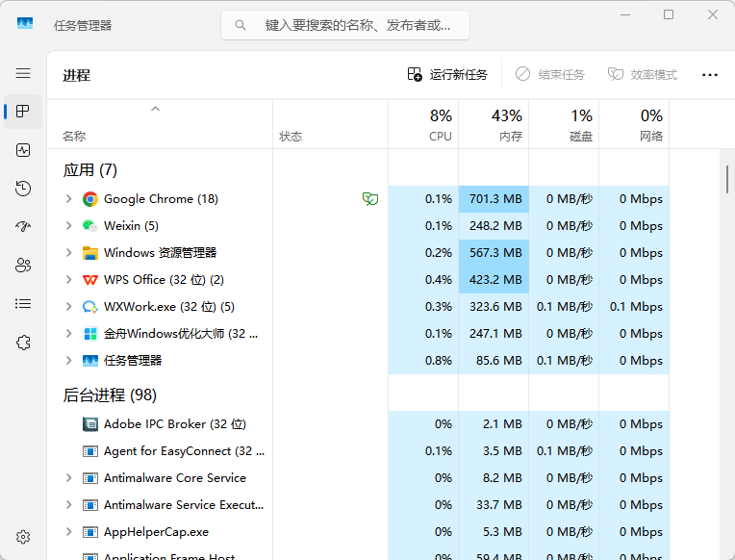
Task: Click the Windows 资源管理器 folder icon
Action: 90,253
